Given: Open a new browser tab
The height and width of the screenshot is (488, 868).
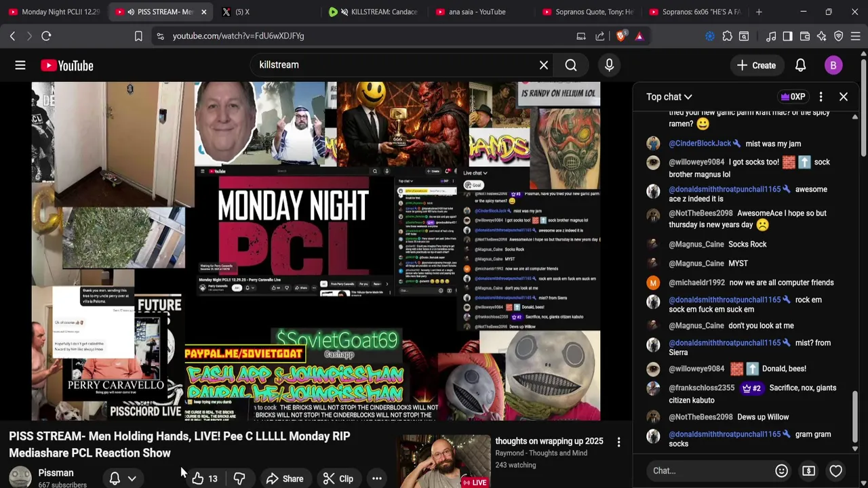Looking at the screenshot, I should pos(759,12).
